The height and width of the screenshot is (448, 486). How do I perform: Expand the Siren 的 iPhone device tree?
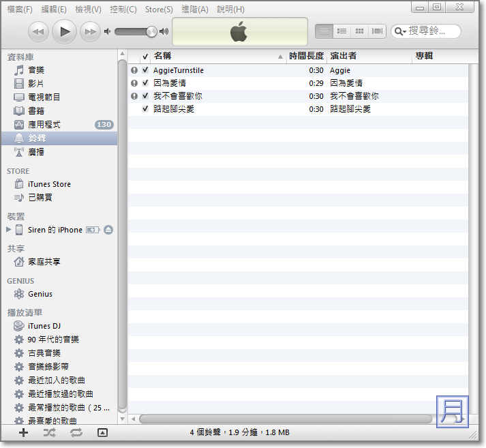[9, 230]
